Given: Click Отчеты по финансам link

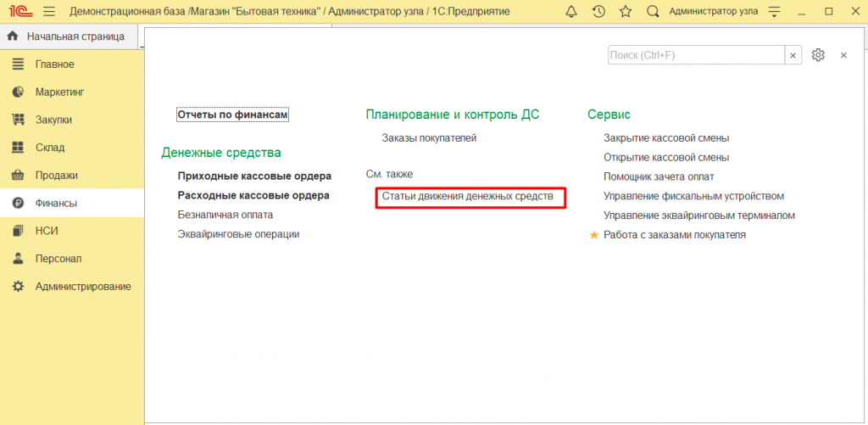Looking at the screenshot, I should (232, 115).
